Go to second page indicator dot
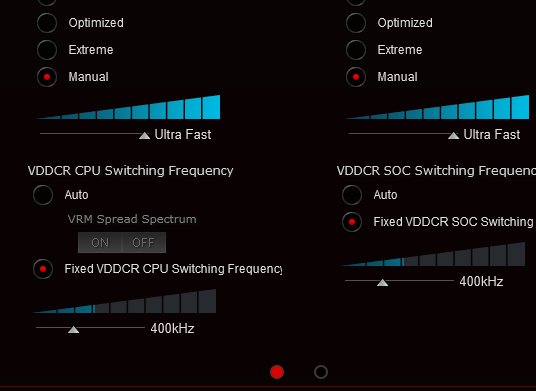Screen dimensions: 536x391 click(x=321, y=372)
